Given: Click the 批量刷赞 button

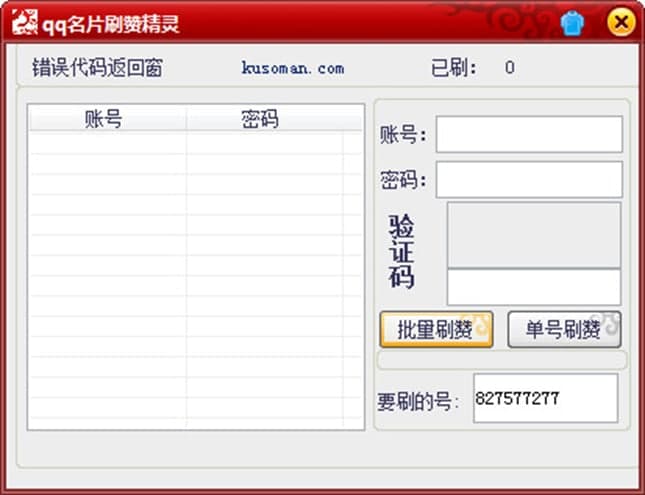Looking at the screenshot, I should 436,329.
